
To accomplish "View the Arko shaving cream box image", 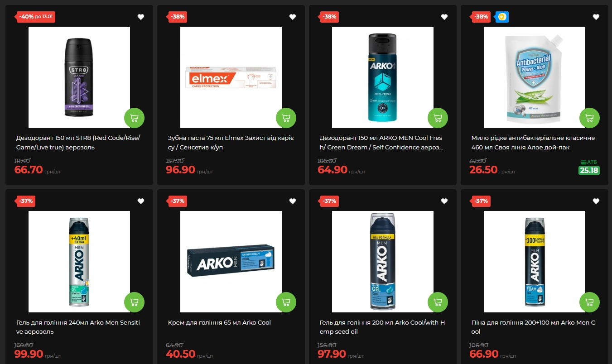I will tap(231, 262).
